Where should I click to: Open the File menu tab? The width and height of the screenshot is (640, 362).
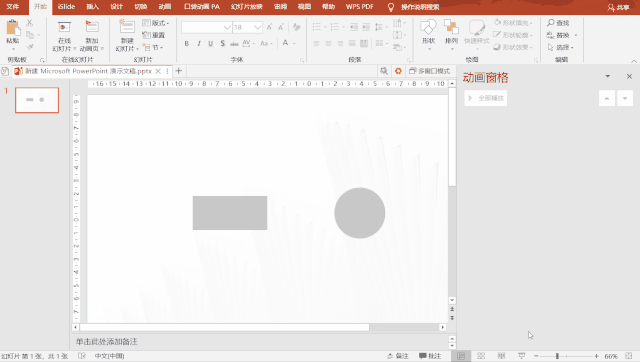click(x=13, y=7)
